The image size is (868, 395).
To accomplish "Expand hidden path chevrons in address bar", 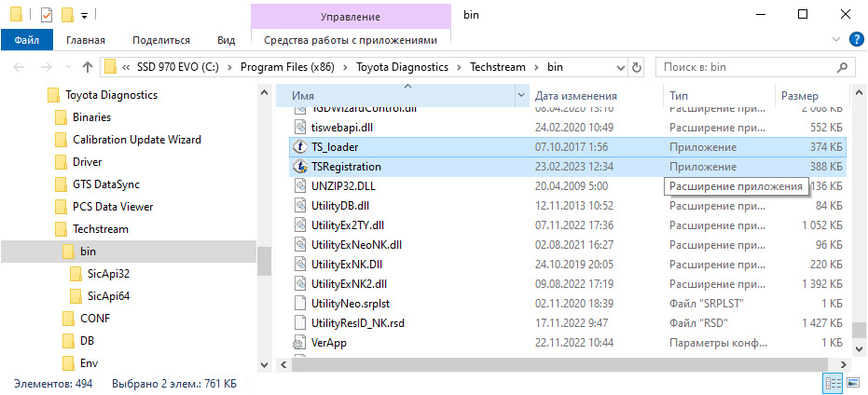I will click(126, 67).
